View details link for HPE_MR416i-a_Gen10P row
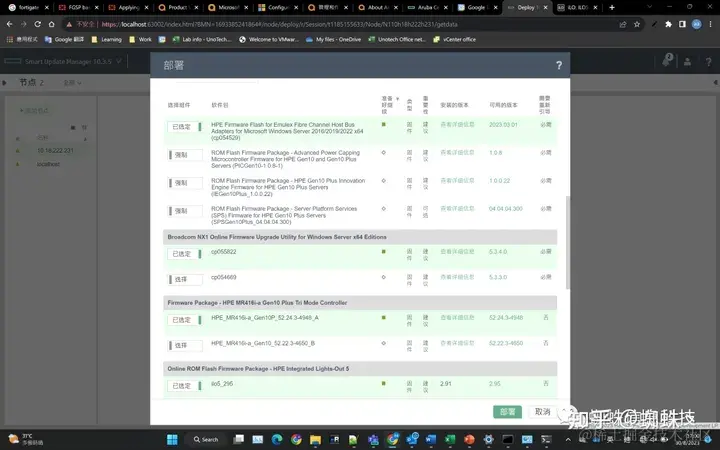 click(457, 317)
